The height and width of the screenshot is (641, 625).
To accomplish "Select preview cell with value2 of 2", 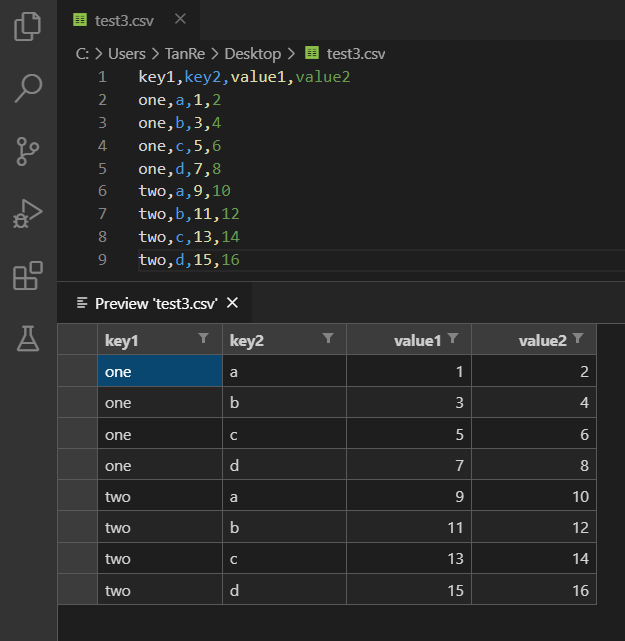I will tap(534, 371).
